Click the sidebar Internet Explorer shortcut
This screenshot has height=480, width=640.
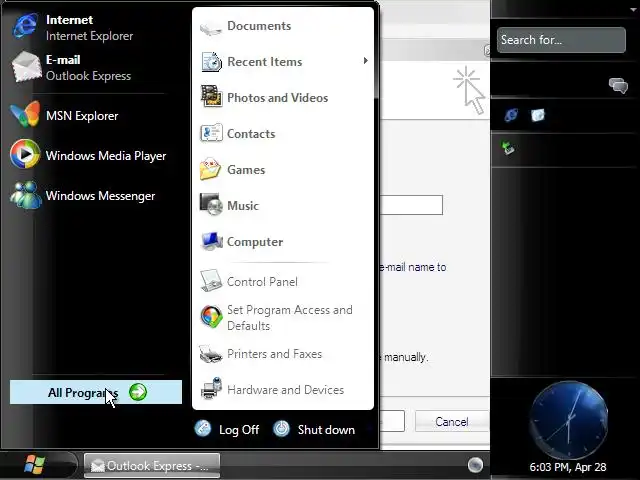pyautogui.click(x=511, y=115)
